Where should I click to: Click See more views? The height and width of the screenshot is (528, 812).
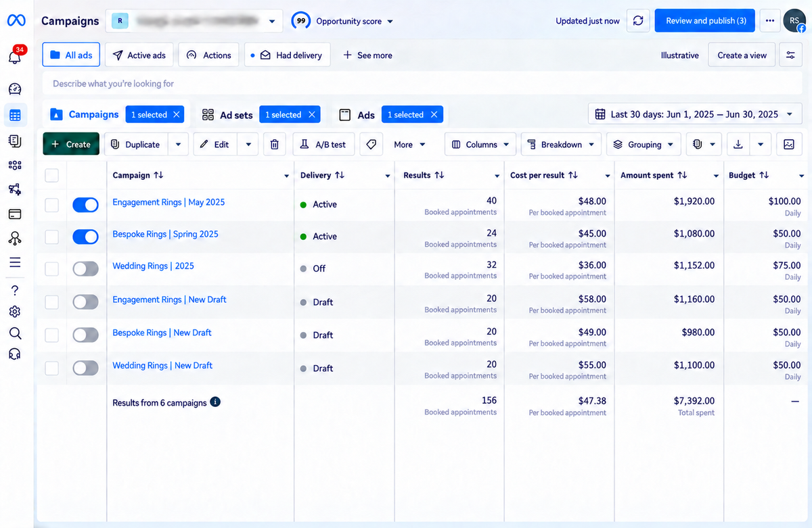pyautogui.click(x=367, y=55)
